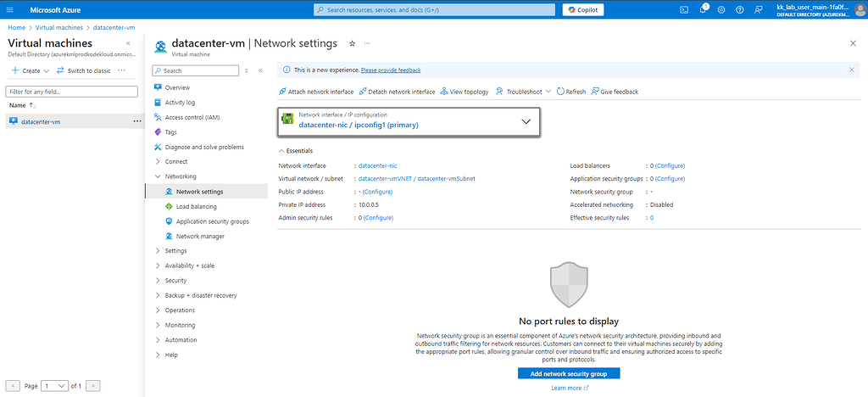868x397 pixels.
Task: Open Cloud Shell from the top bar
Action: click(x=684, y=9)
